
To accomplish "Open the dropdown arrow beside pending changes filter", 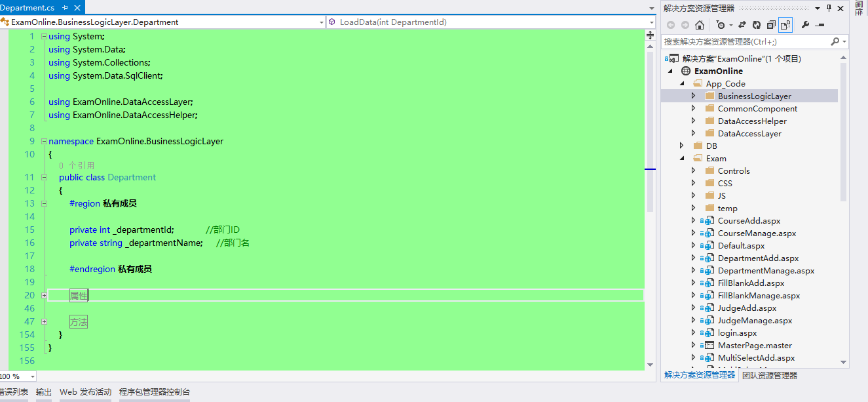I will coord(730,25).
